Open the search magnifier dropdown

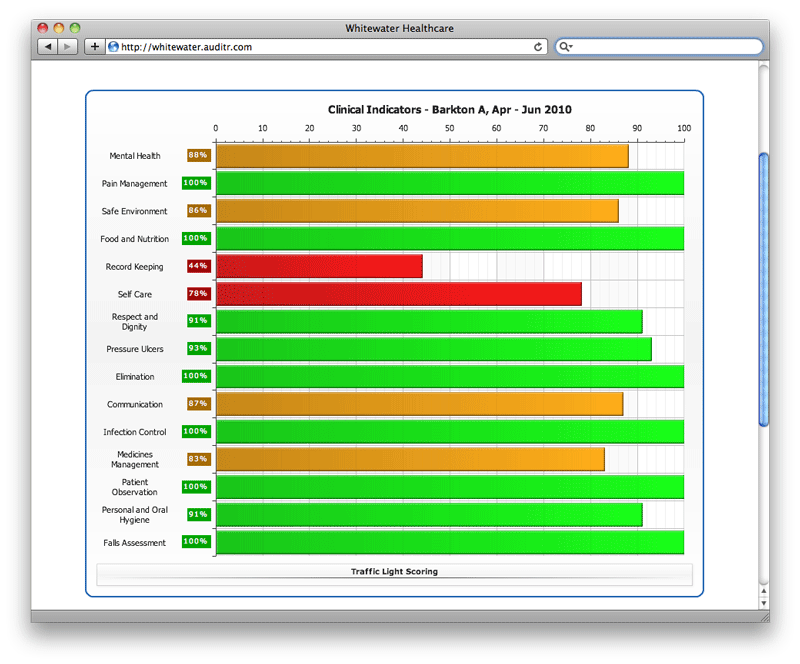(566, 47)
